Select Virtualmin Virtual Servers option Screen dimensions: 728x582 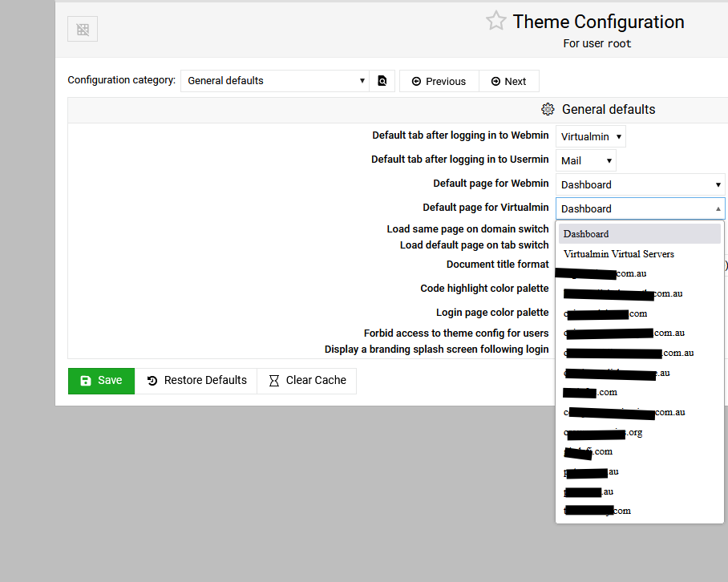(640, 254)
